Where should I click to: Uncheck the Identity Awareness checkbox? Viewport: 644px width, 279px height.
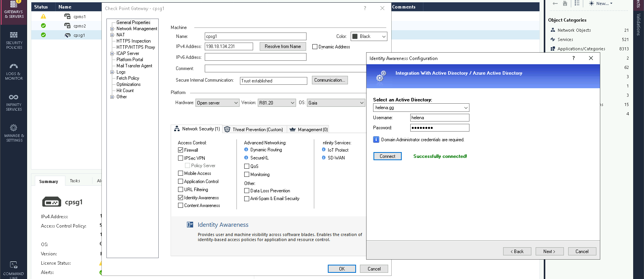180,198
